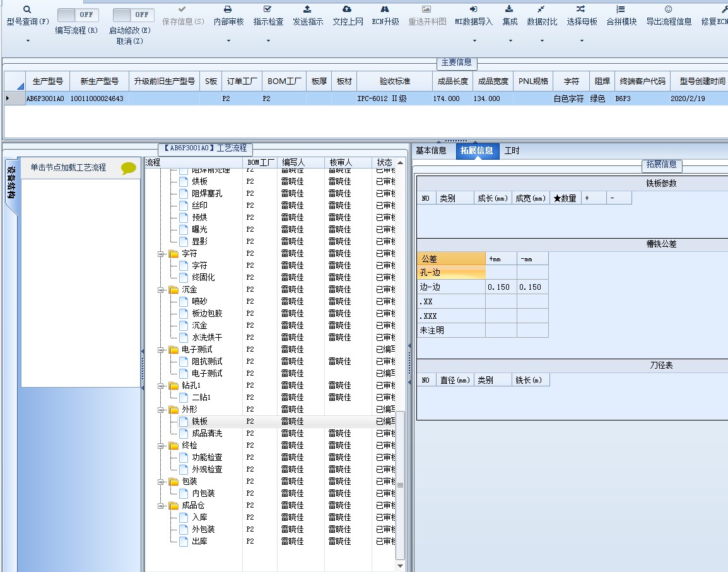Click 合拼模块 list icon
This screenshot has width=728, height=572.
pos(621,9)
